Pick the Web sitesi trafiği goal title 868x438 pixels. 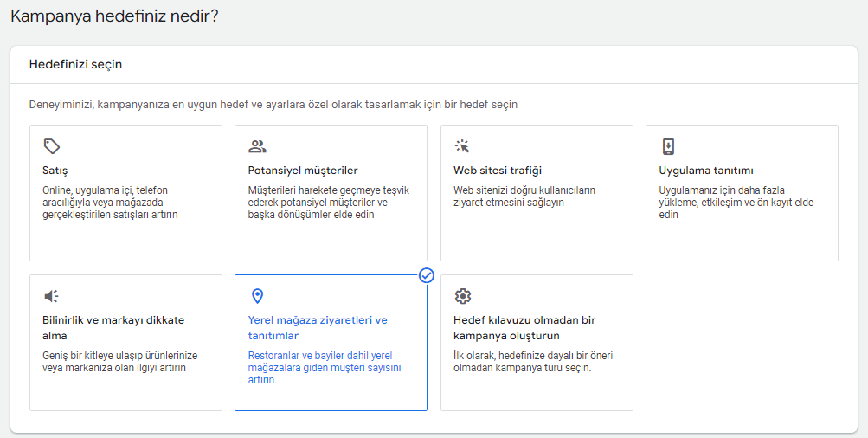click(x=497, y=171)
